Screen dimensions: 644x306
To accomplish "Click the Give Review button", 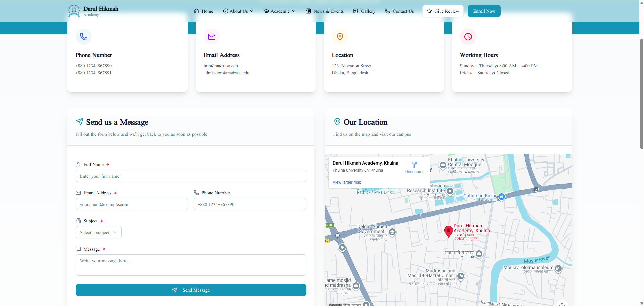I will pos(443,11).
